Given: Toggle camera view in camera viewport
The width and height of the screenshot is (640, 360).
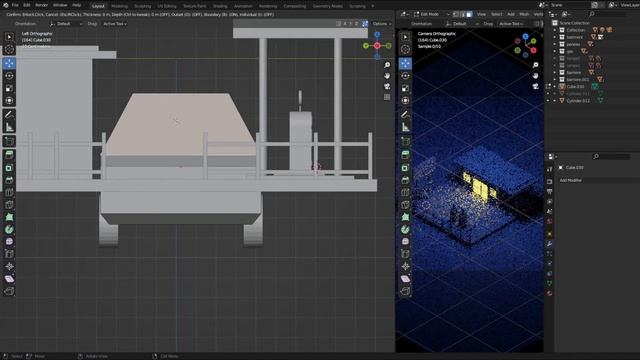Looking at the screenshot, I should tap(536, 87).
